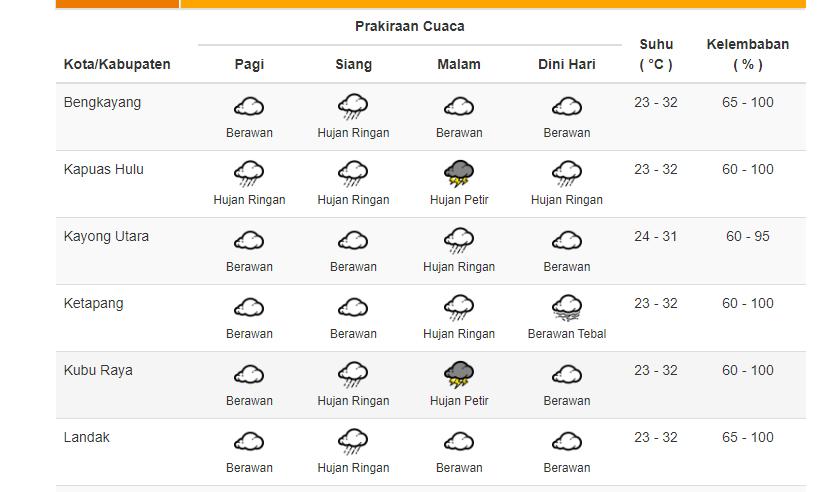Image resolution: width=832 pixels, height=492 pixels.
Task: Click the Kelembaban (%) column header
Action: [x=747, y=54]
